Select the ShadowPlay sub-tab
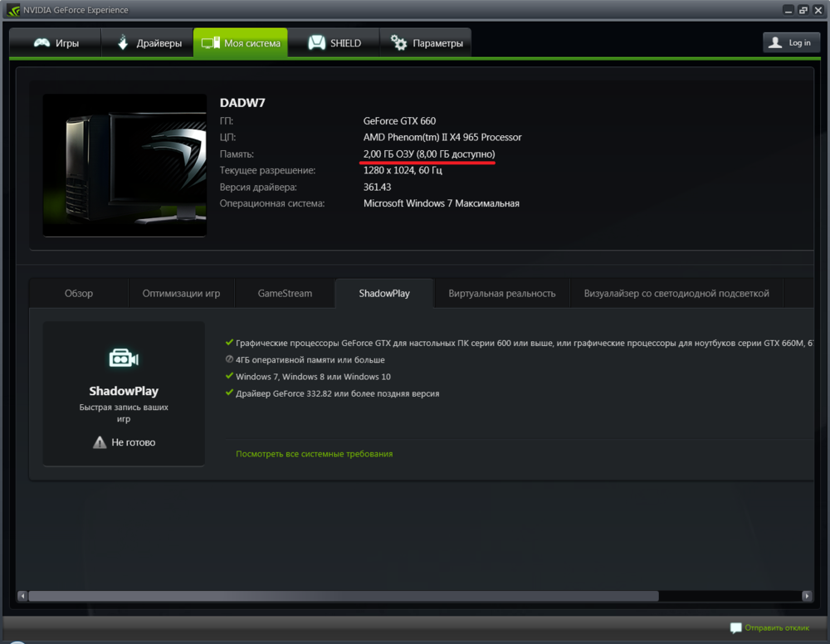The height and width of the screenshot is (644, 830). tap(384, 293)
